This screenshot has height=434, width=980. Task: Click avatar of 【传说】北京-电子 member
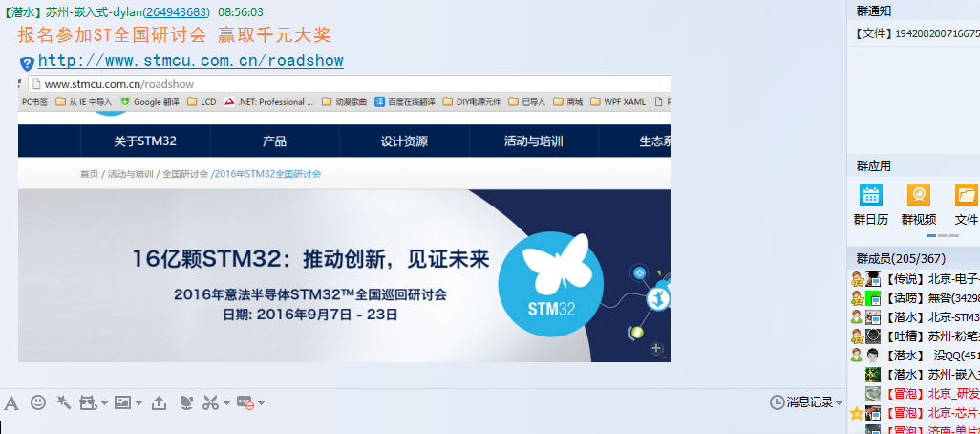coord(873,279)
